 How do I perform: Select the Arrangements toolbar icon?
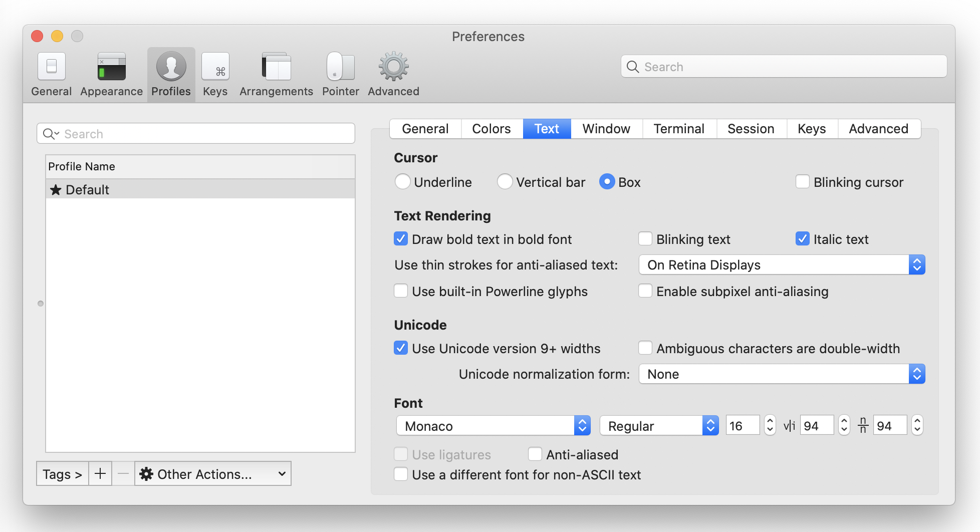point(275,74)
